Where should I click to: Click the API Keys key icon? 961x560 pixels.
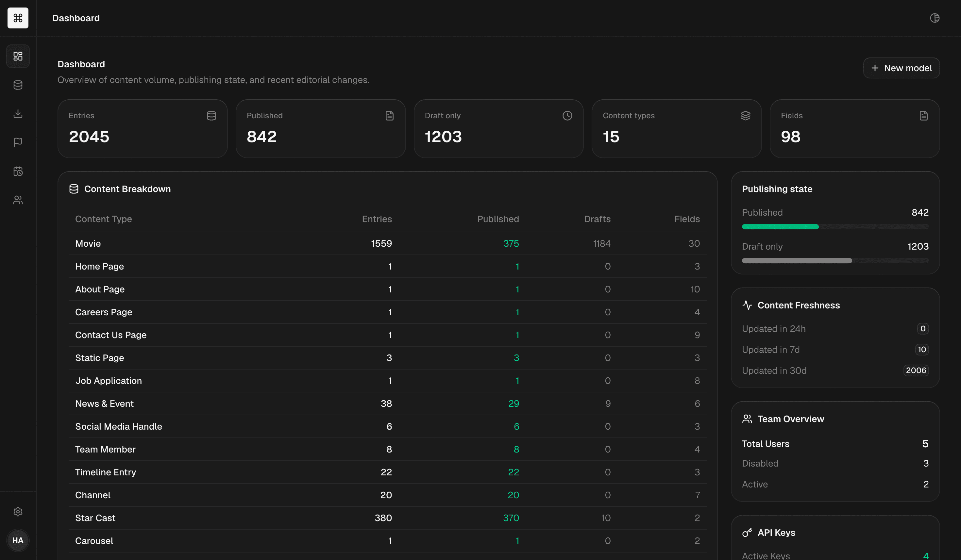tap(747, 533)
